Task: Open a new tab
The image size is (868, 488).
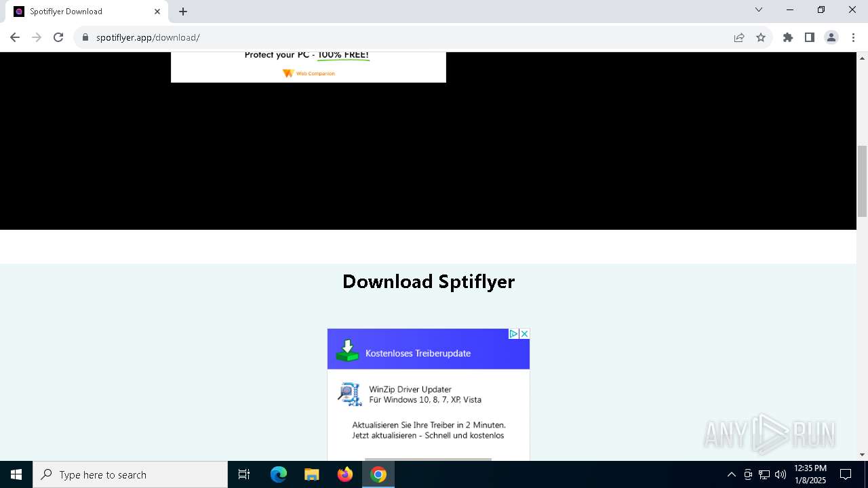Action: (x=183, y=12)
